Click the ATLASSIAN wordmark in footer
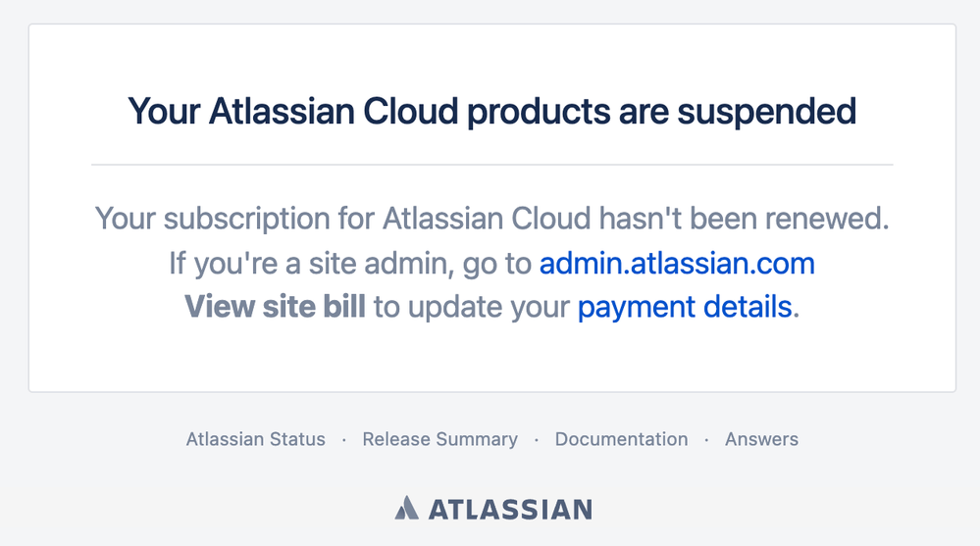The width and height of the screenshot is (980, 546). (x=510, y=510)
